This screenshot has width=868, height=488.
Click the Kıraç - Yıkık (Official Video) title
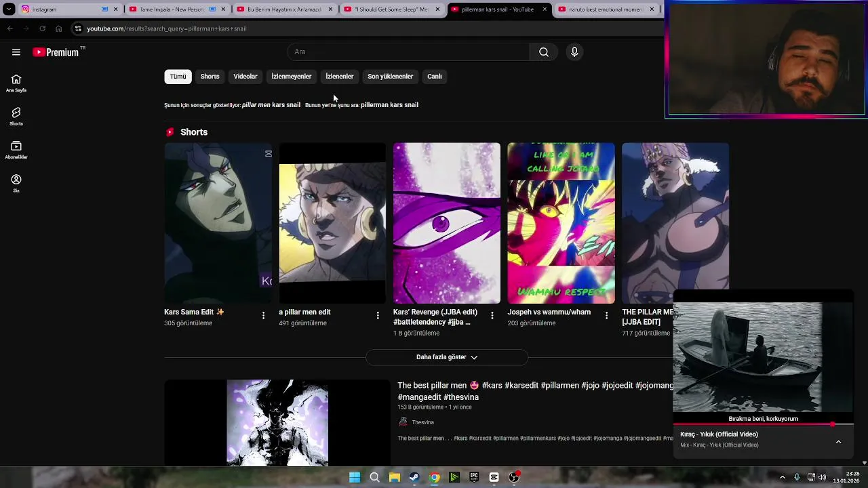click(719, 434)
